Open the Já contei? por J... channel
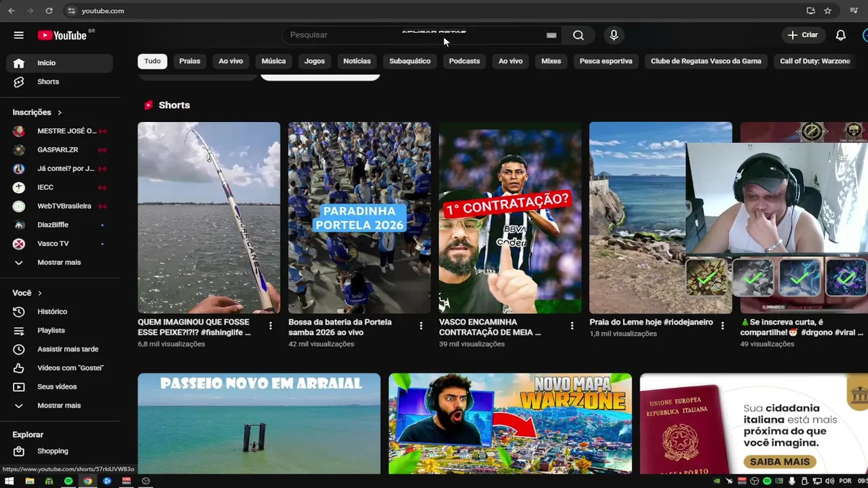The height and width of the screenshot is (488, 868). click(x=60, y=168)
